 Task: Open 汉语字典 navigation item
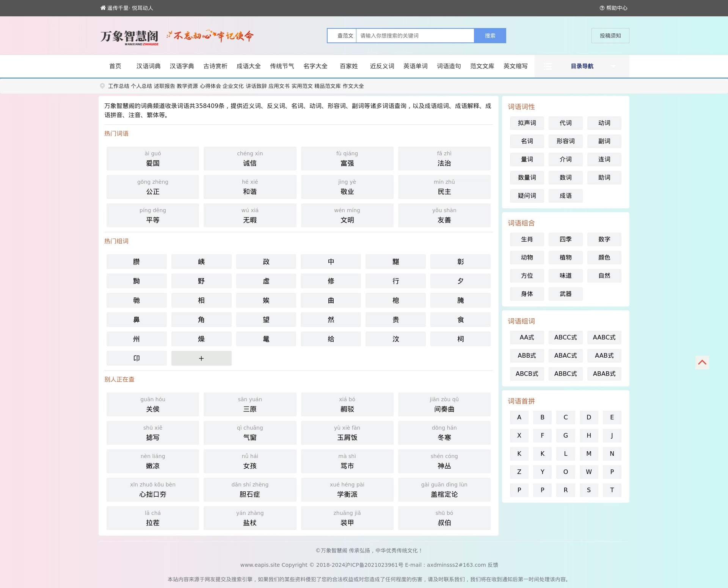tap(182, 66)
